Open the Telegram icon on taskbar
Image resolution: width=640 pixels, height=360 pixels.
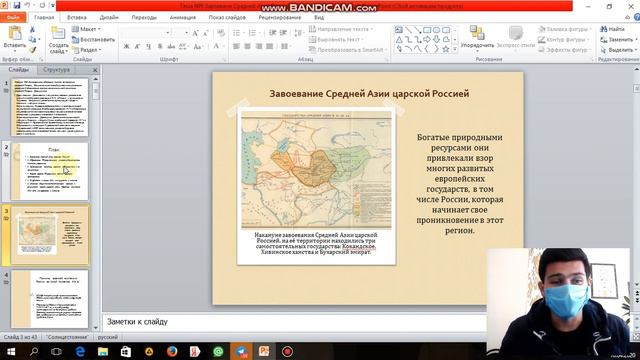point(241,351)
